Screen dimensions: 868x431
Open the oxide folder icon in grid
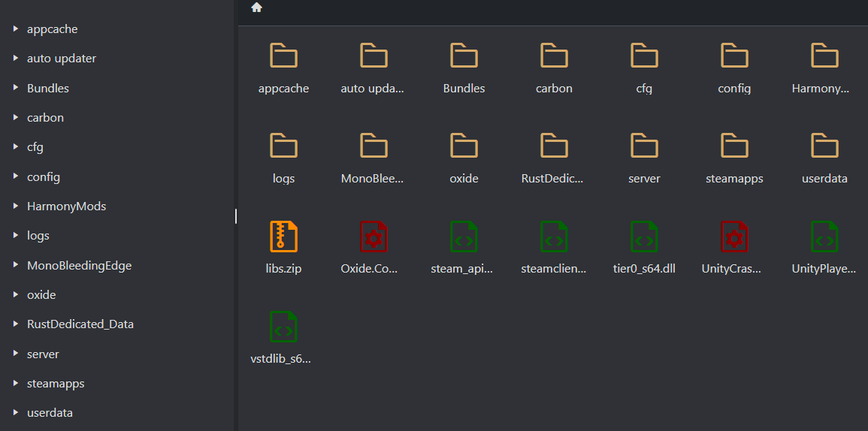(464, 146)
